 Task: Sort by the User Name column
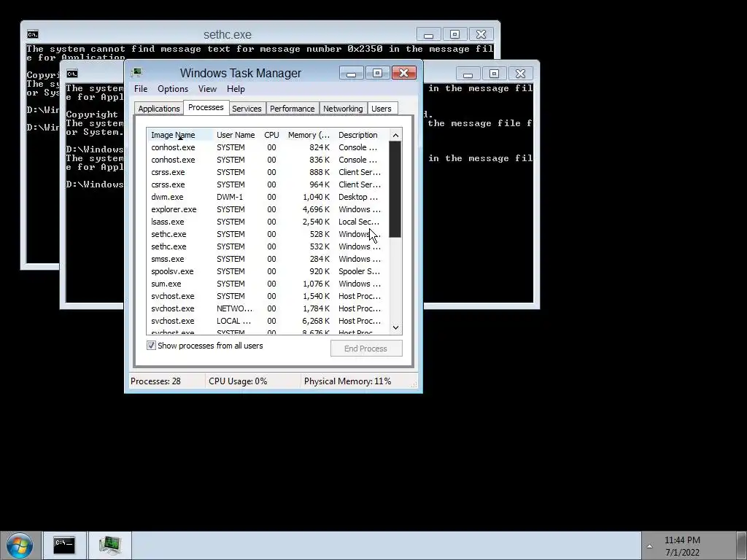(236, 135)
